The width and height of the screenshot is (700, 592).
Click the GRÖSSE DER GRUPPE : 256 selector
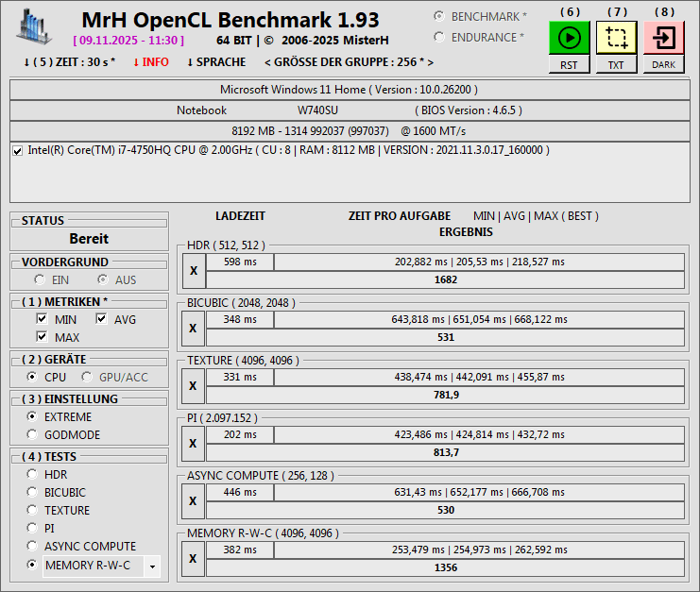tap(350, 62)
